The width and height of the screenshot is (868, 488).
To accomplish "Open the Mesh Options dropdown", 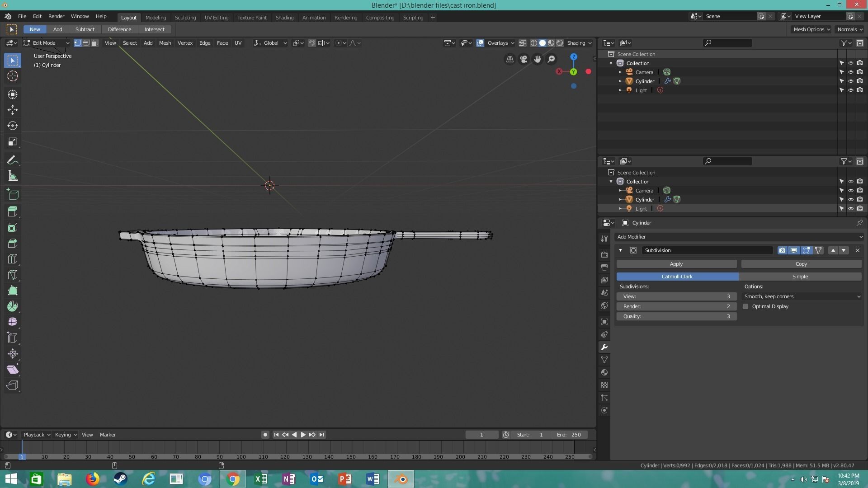I will click(x=811, y=29).
